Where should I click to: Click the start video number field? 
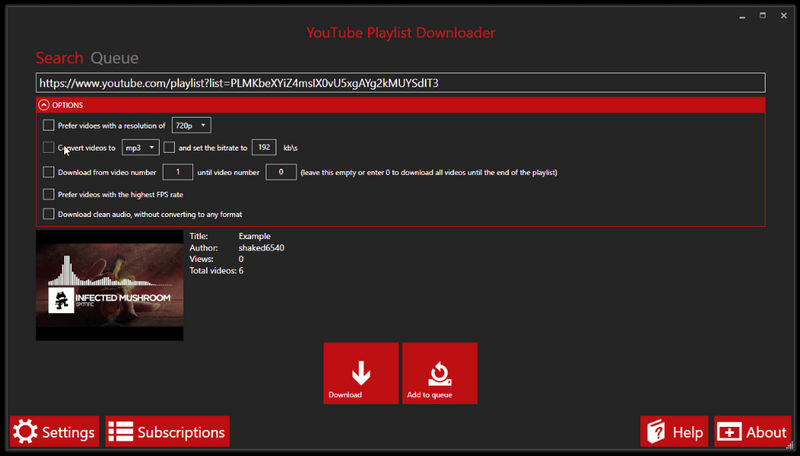[x=178, y=172]
